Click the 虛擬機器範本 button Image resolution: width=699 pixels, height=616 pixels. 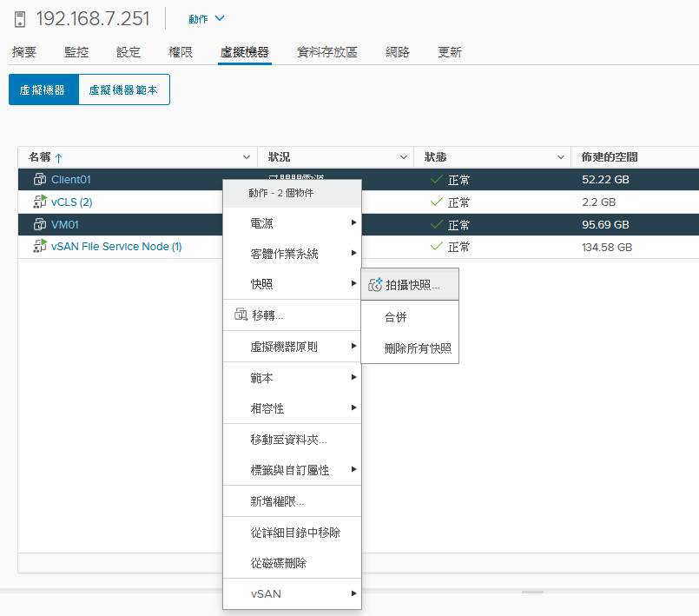[x=123, y=89]
